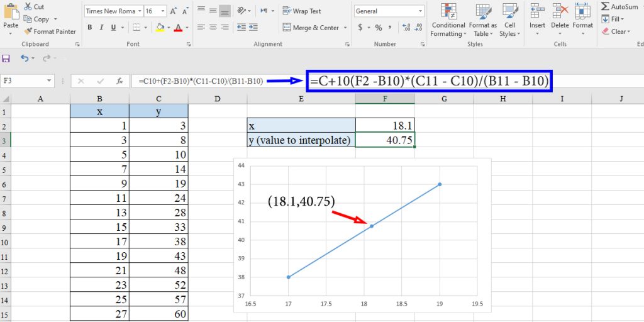Toggle Underline formatting
The image size is (644, 322).
click(112, 28)
